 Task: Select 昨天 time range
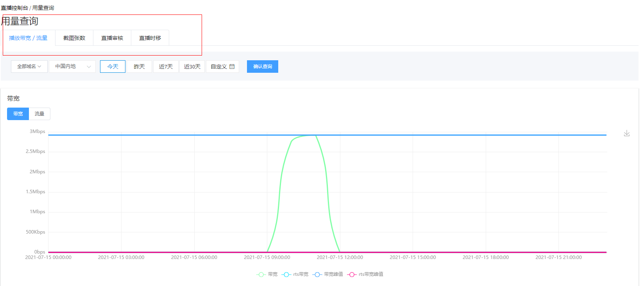(x=139, y=67)
